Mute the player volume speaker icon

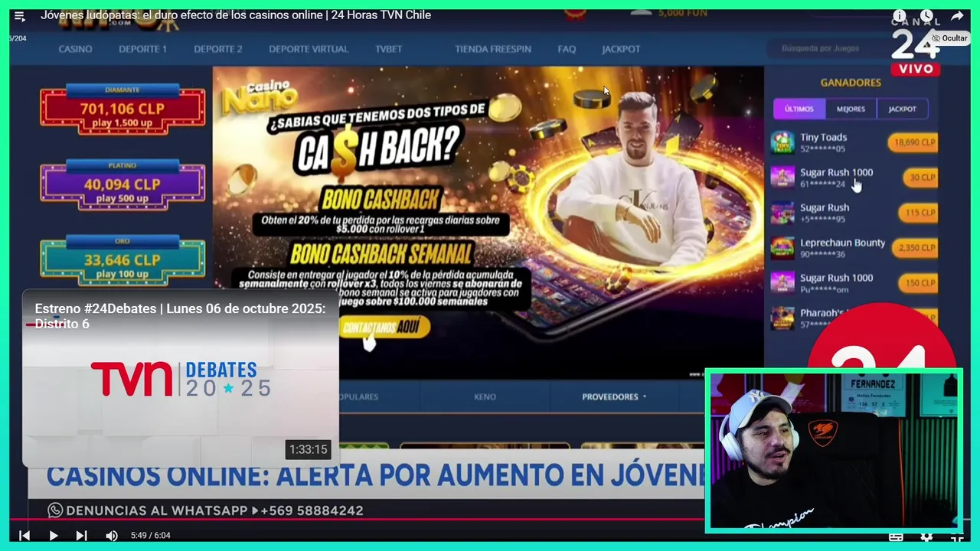coord(112,536)
